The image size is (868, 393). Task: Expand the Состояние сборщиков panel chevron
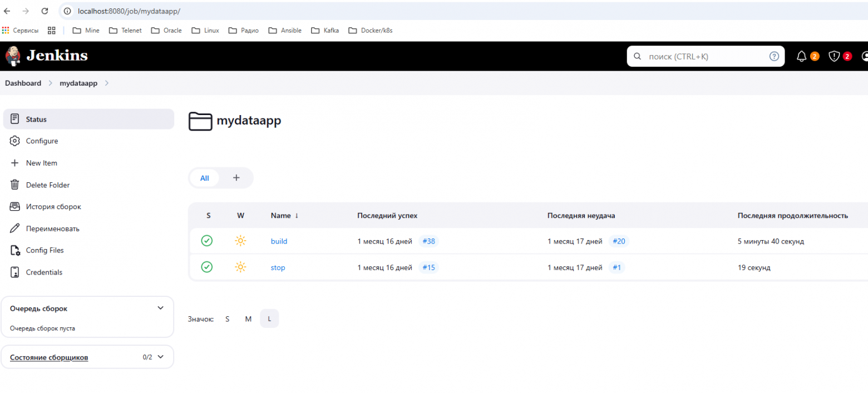pyautogui.click(x=160, y=357)
